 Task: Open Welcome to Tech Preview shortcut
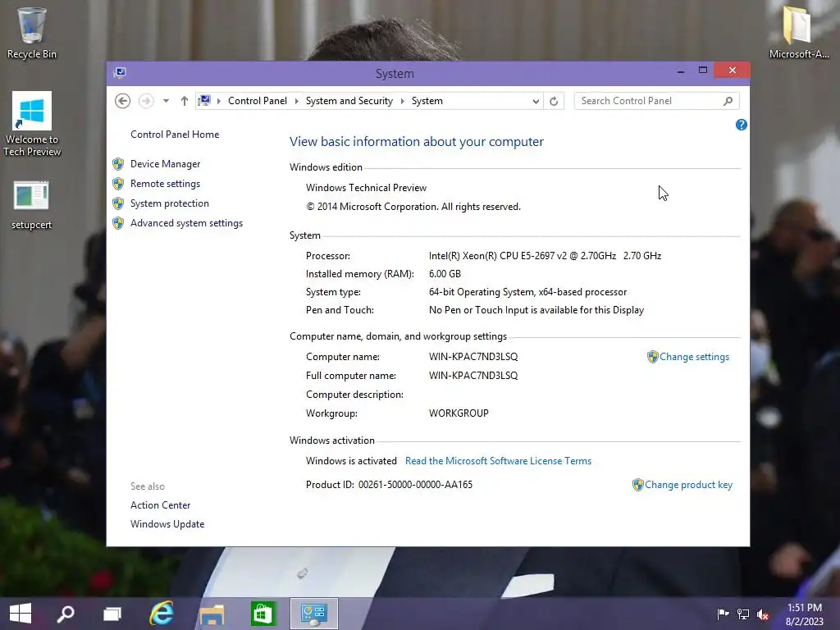[32, 124]
